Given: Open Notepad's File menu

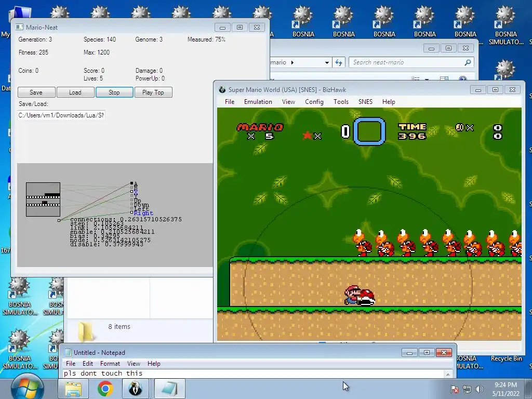Looking at the screenshot, I should (x=71, y=363).
